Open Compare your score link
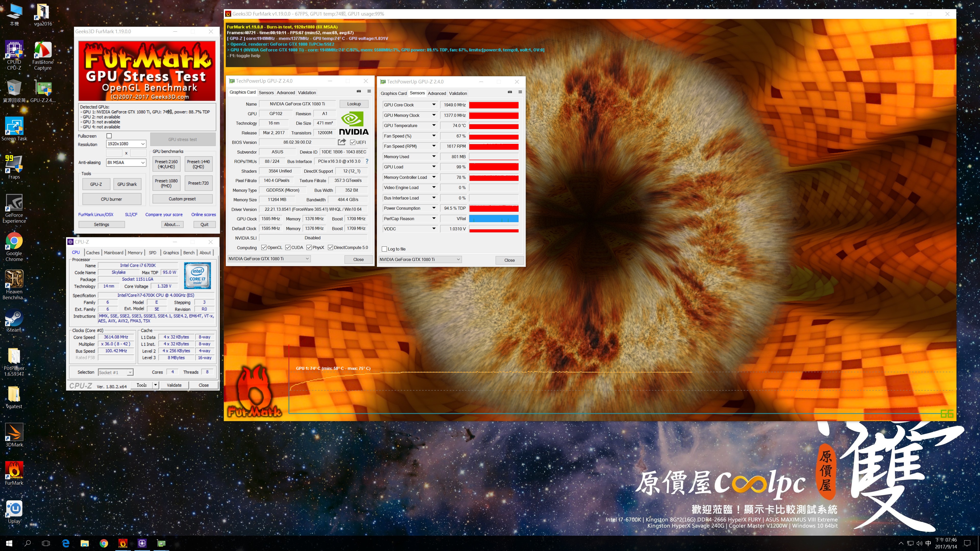The height and width of the screenshot is (551, 980). point(164,215)
